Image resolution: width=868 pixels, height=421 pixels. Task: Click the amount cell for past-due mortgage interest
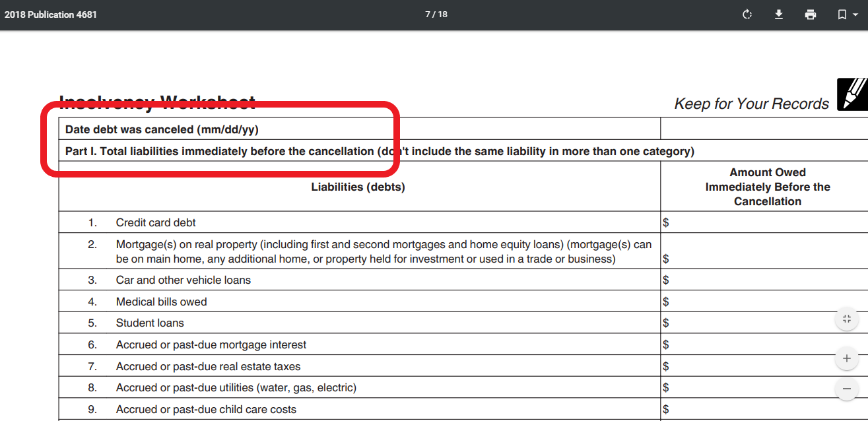click(x=764, y=344)
